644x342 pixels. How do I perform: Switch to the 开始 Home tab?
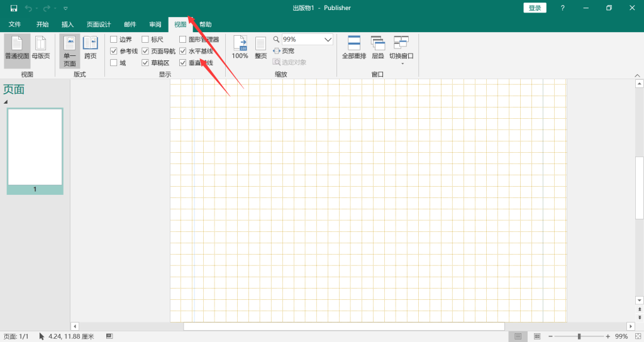[42, 25]
